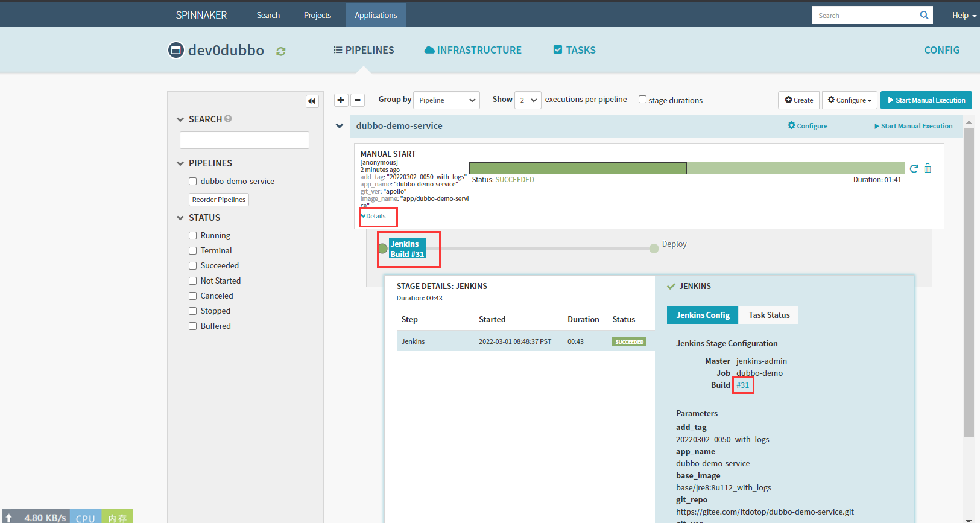Click the help icon next to SEARCH

[228, 119]
